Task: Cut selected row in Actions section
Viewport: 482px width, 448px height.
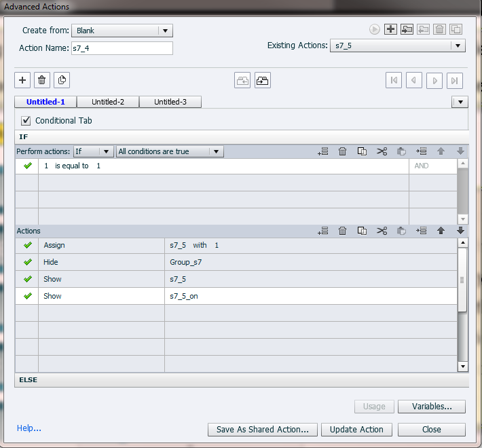Action: 382,231
